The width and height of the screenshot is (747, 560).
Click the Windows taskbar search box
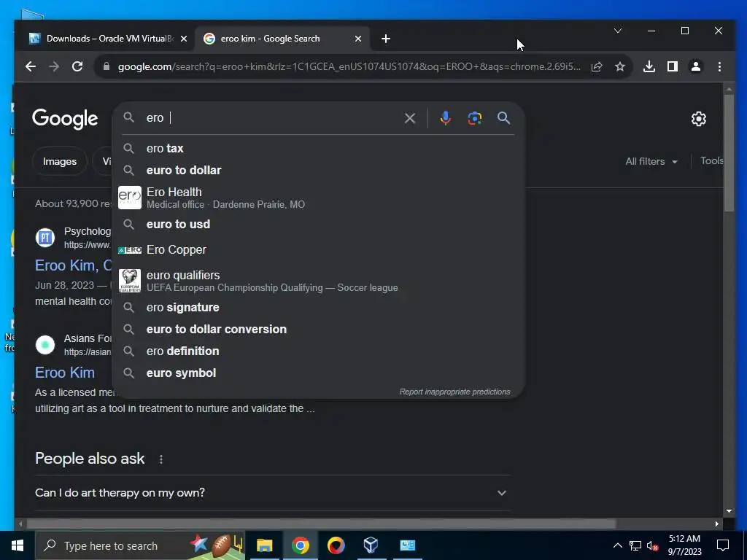[x=140, y=545]
